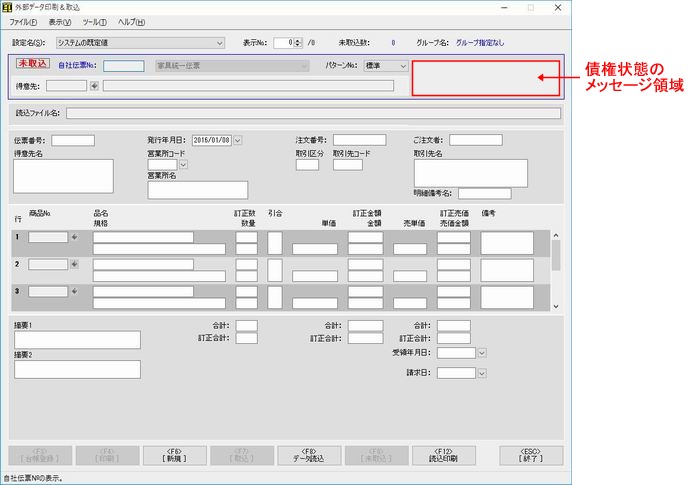Click the 取引区分 field
Image resolution: width=700 pixels, height=485 pixels.
point(308,164)
